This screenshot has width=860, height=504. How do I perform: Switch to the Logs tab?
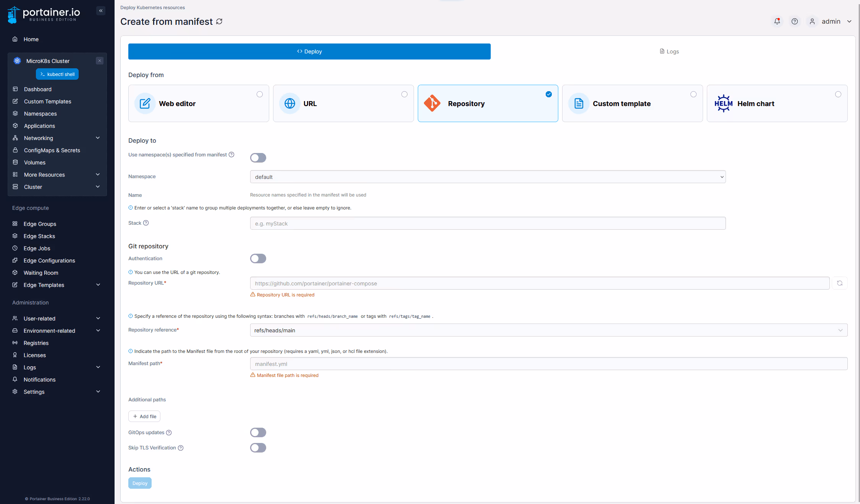[669, 51]
